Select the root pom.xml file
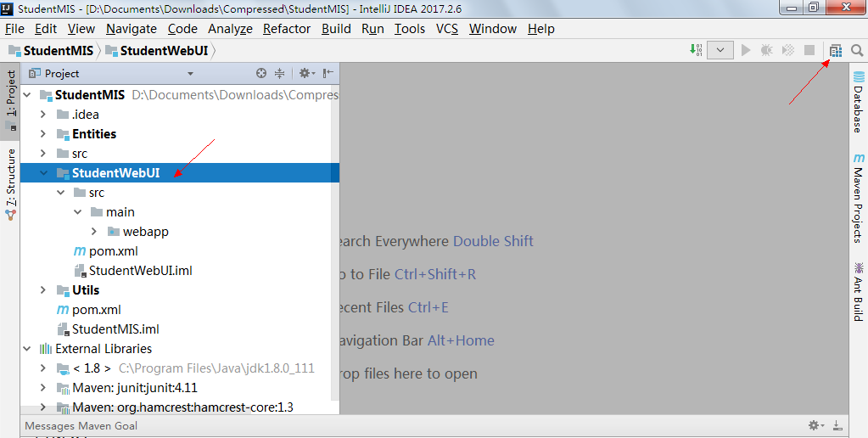Viewport: 868px width, 438px height. (x=88, y=310)
